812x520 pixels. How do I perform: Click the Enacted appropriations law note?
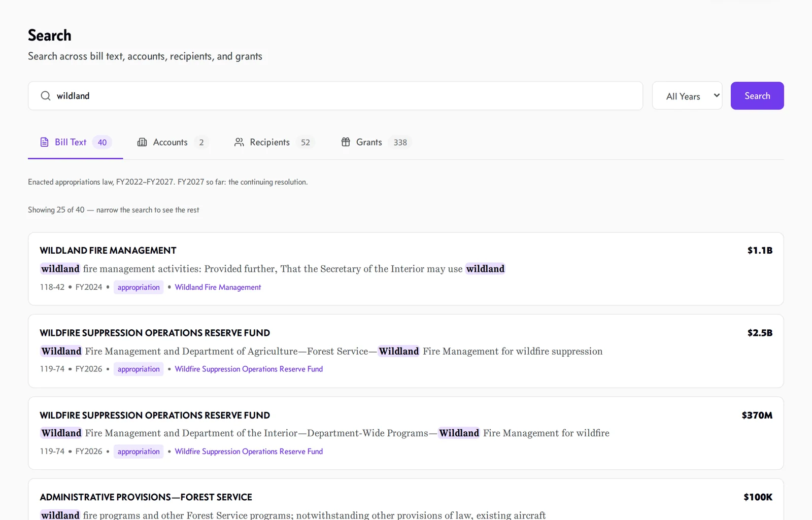tap(168, 182)
